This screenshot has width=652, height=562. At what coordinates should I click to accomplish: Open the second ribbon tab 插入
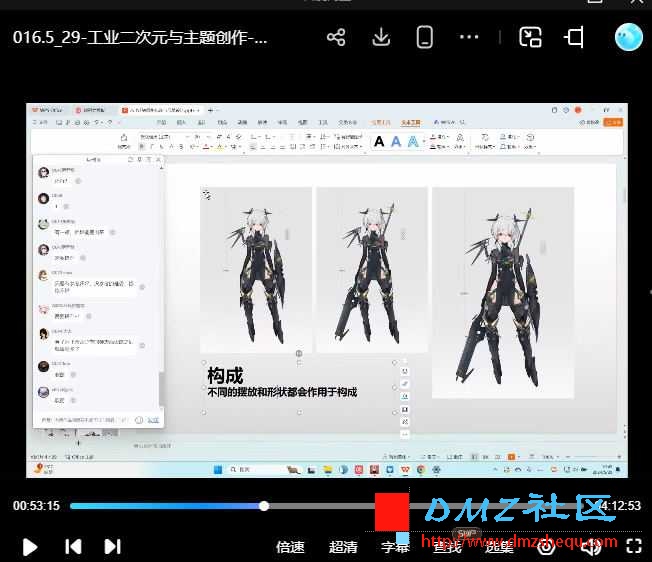(x=181, y=122)
